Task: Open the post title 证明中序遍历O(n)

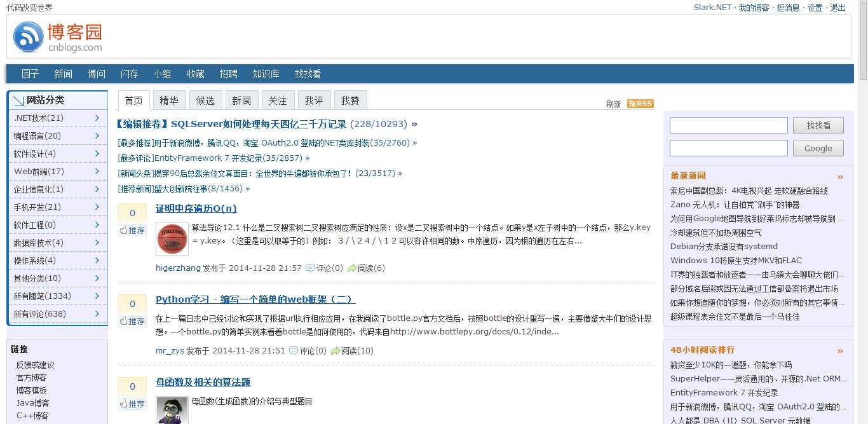Action: (196, 209)
